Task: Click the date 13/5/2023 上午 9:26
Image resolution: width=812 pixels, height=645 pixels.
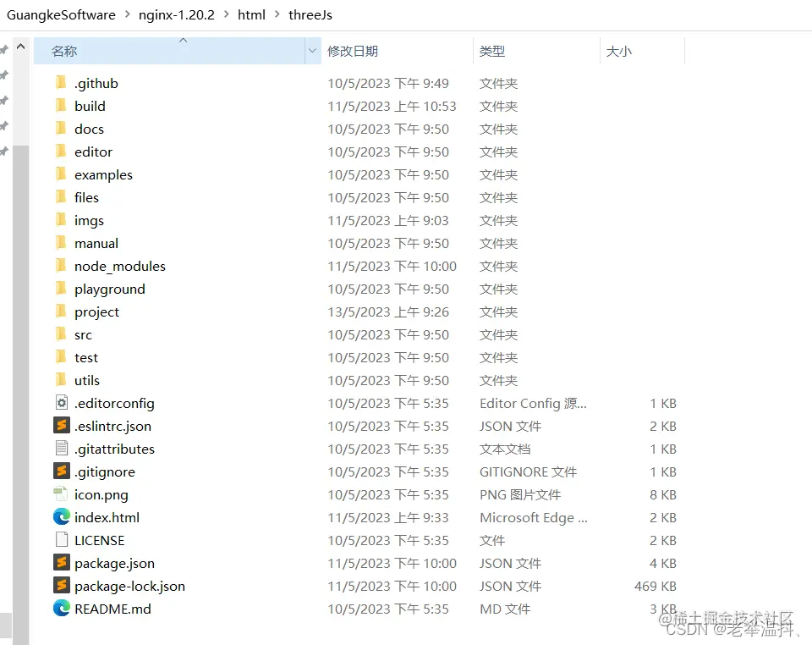Action: pos(388,311)
